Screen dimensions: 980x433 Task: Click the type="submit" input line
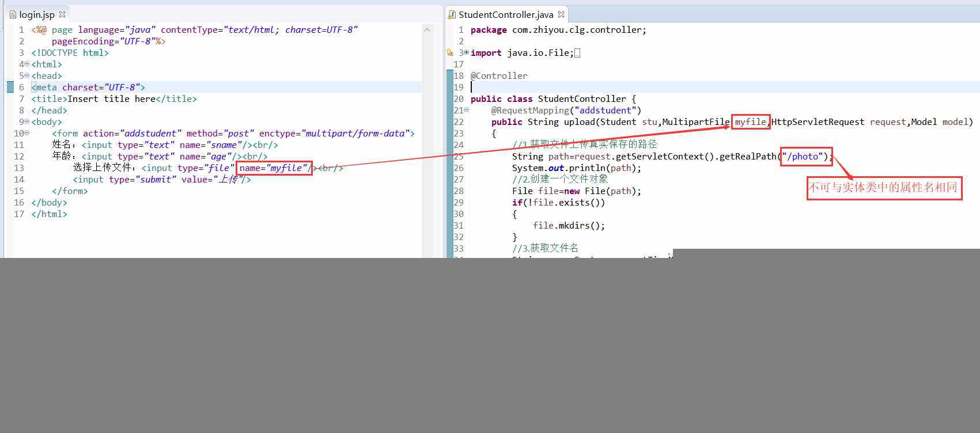(162, 180)
